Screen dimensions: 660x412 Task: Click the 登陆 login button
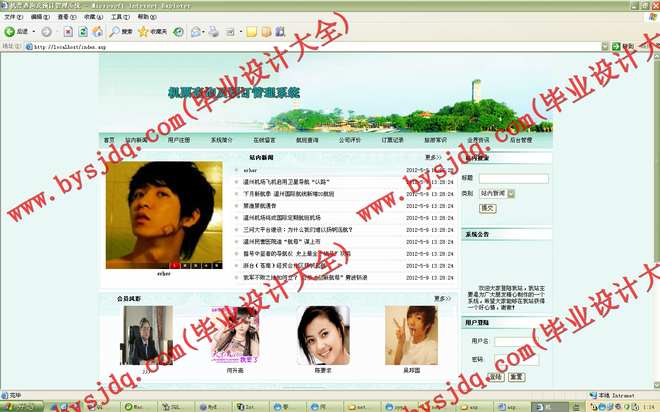pos(495,377)
